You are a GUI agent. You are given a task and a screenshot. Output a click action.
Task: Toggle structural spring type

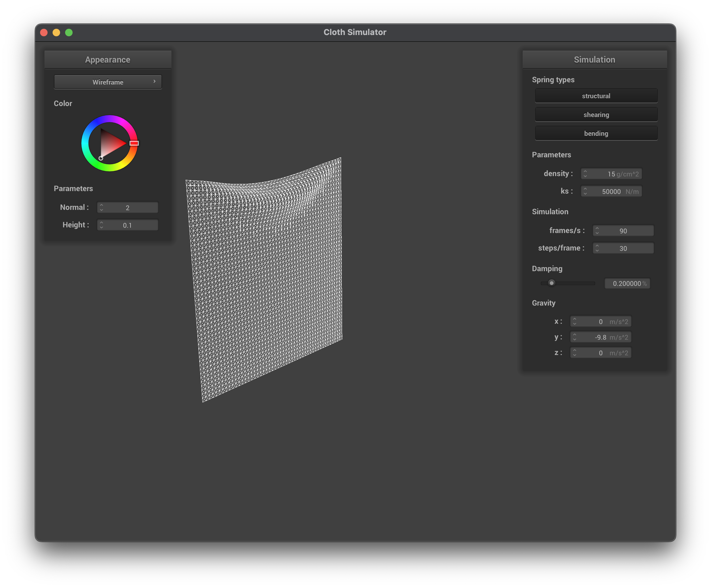pyautogui.click(x=596, y=96)
